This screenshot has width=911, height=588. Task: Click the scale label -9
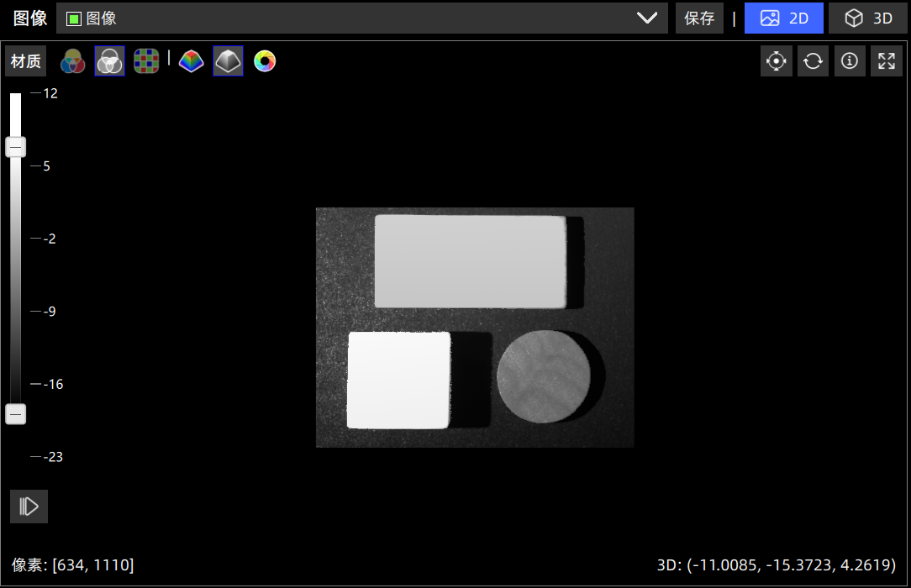(50, 312)
